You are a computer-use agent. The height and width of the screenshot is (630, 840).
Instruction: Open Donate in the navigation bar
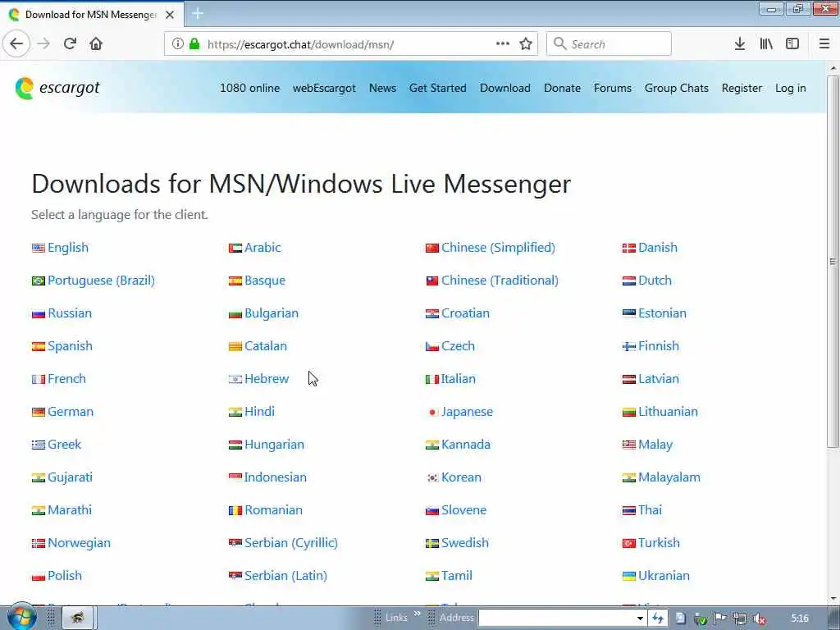coord(562,88)
